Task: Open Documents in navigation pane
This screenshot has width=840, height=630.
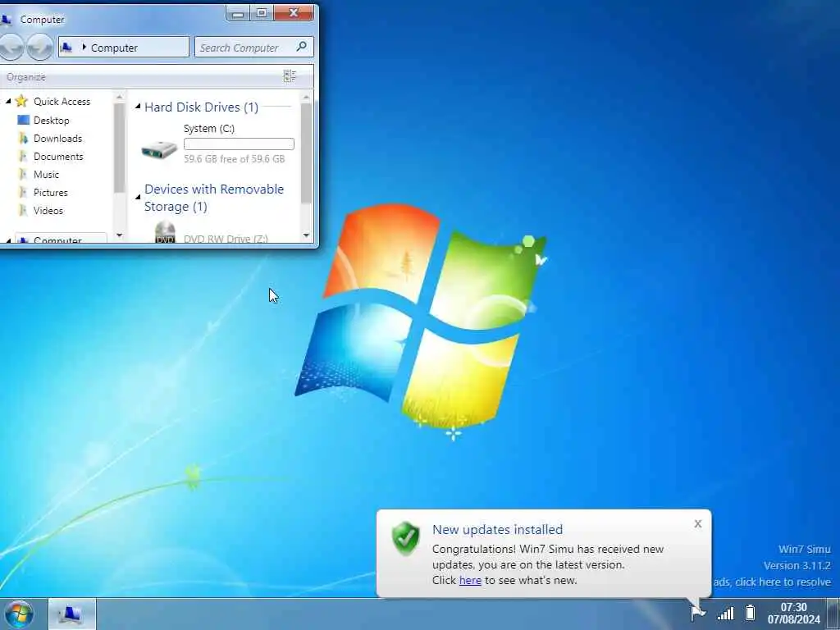Action: coord(58,157)
